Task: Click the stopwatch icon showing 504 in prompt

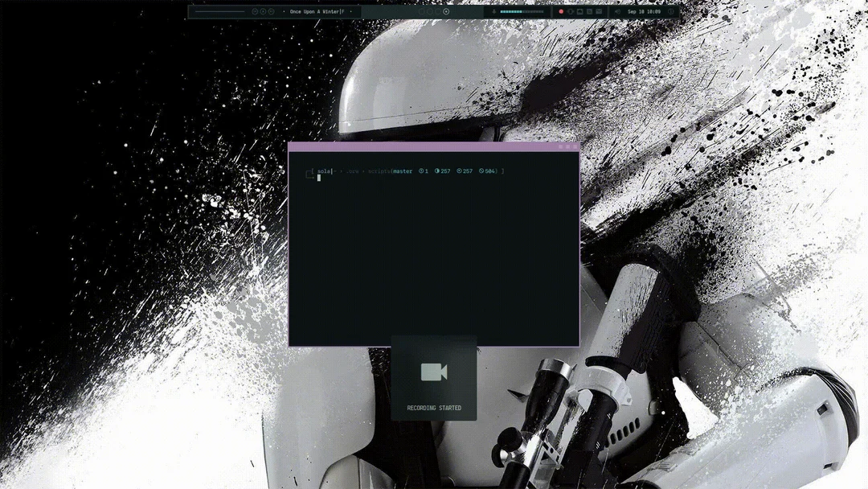Action: [x=483, y=171]
